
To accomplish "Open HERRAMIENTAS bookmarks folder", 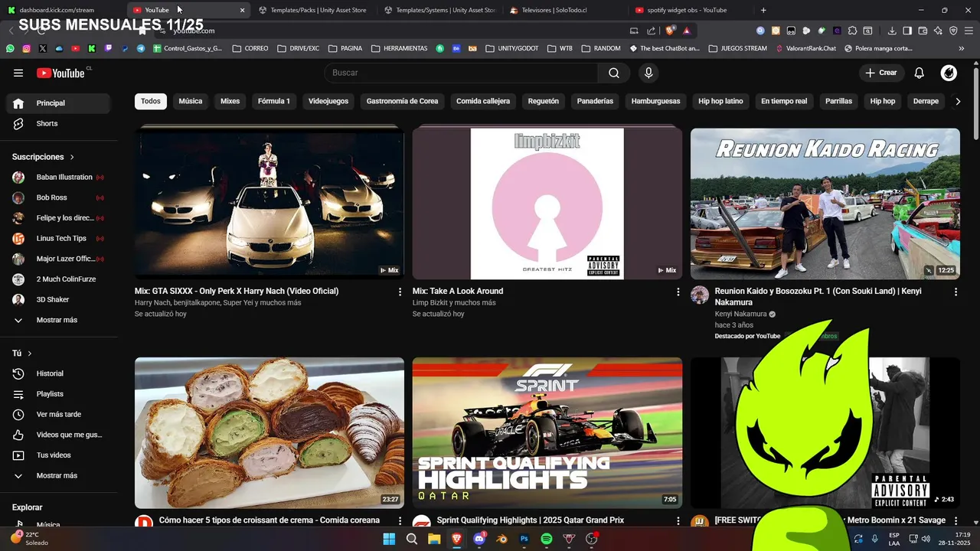I will pyautogui.click(x=399, y=48).
